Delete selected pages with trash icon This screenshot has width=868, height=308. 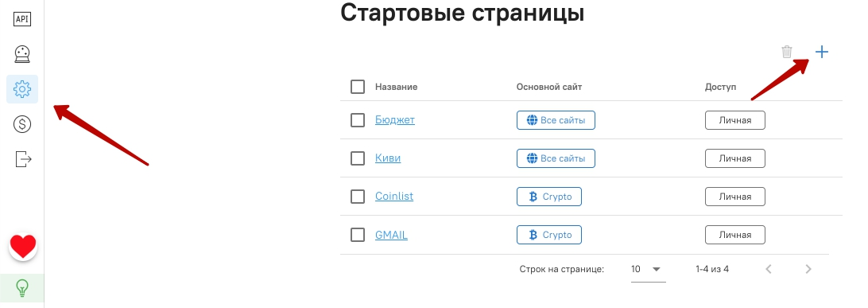point(787,52)
